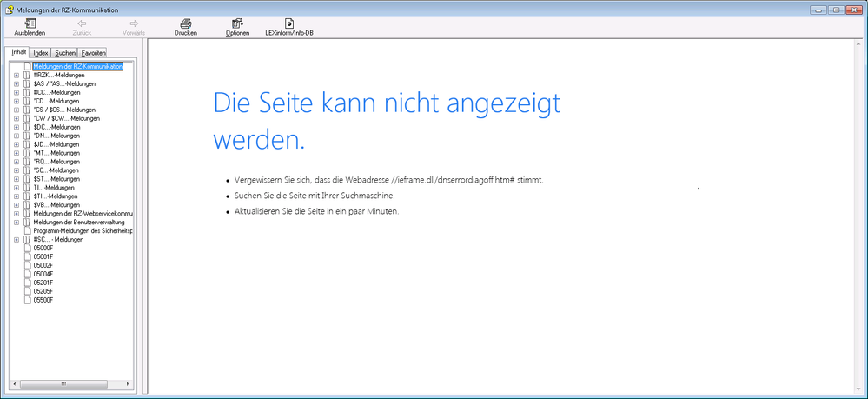Viewport: 868px width, 399px height.
Task: Expand the $AS / *AS...-Meldungen node
Action: pos(16,83)
